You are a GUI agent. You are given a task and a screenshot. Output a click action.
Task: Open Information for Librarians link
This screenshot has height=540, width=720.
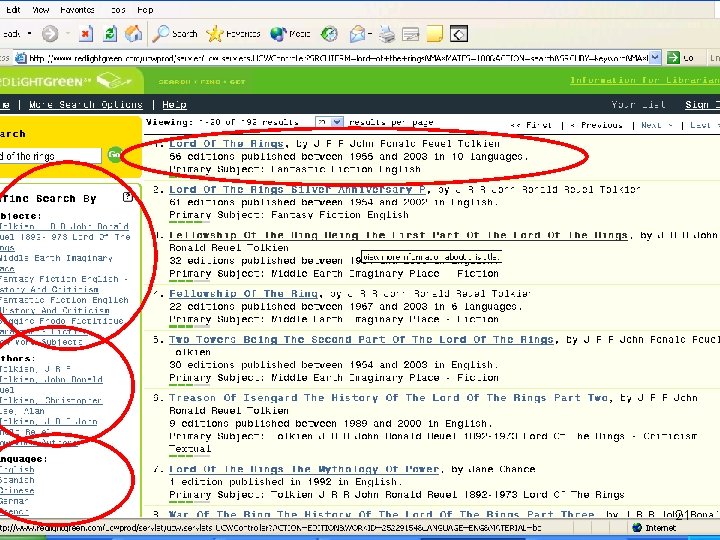645,80
